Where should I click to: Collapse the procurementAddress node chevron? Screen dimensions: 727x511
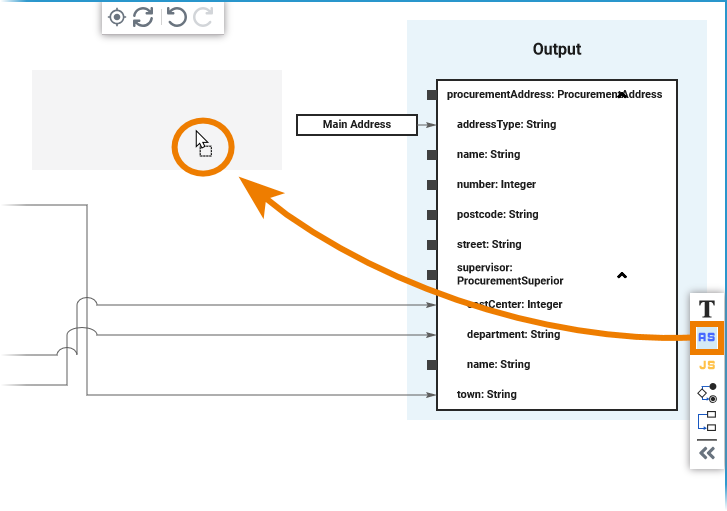click(x=621, y=94)
